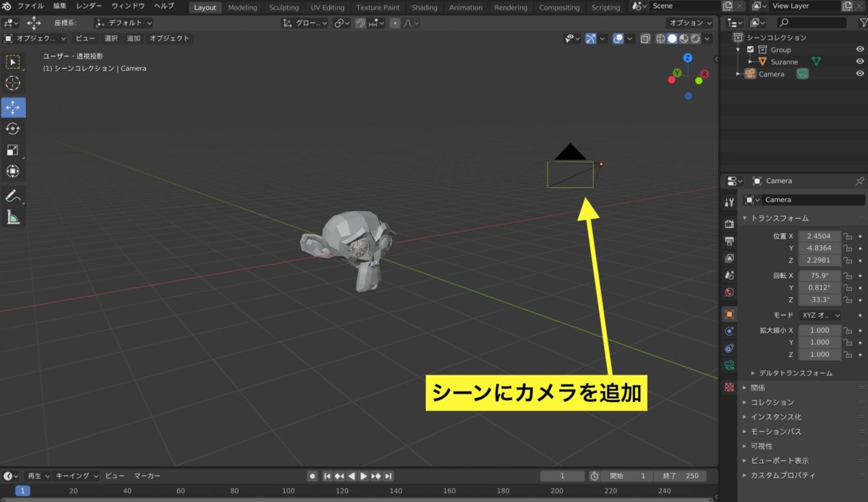Viewport: 868px width, 502px height.
Task: Activate the Cursor tool
Action: [13, 83]
